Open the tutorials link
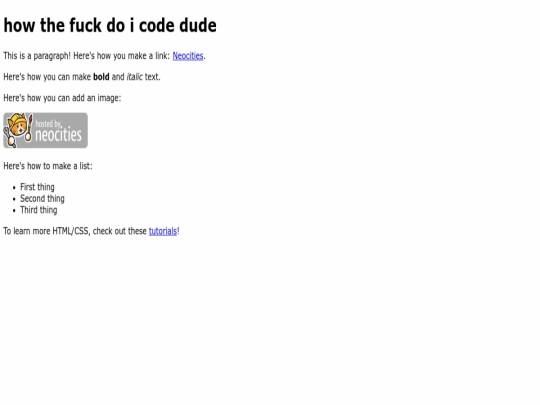The height and width of the screenshot is (405, 540). pyautogui.click(x=163, y=231)
